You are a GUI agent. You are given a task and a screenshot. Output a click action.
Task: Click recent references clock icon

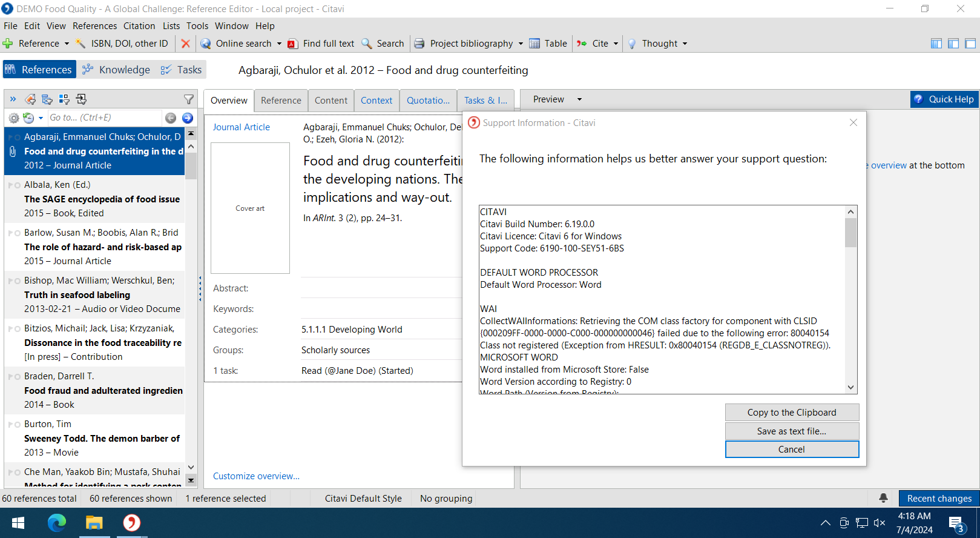(x=28, y=118)
